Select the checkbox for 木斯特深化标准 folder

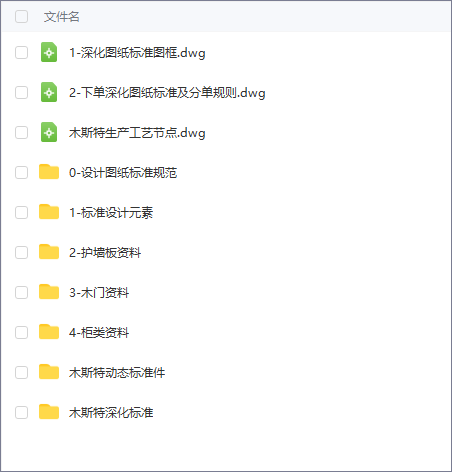click(22, 413)
